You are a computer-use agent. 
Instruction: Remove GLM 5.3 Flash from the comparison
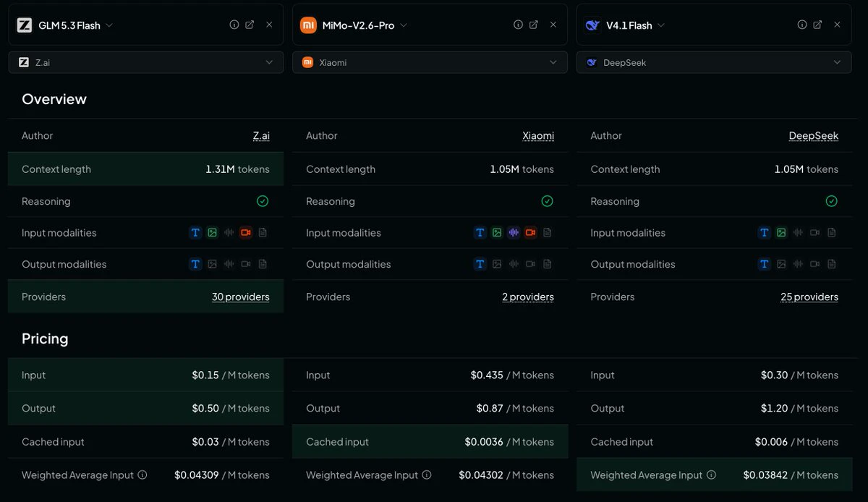(x=269, y=25)
